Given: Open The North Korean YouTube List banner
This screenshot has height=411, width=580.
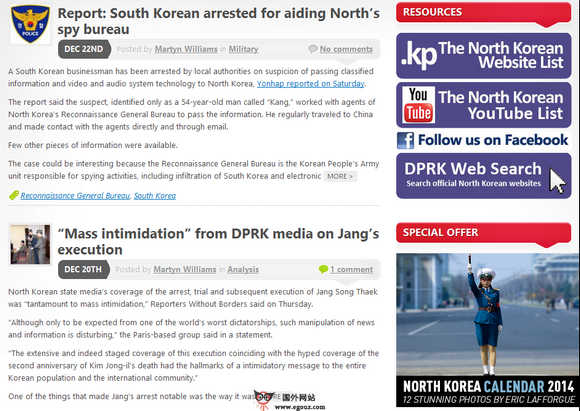Looking at the screenshot, I should [x=483, y=105].
